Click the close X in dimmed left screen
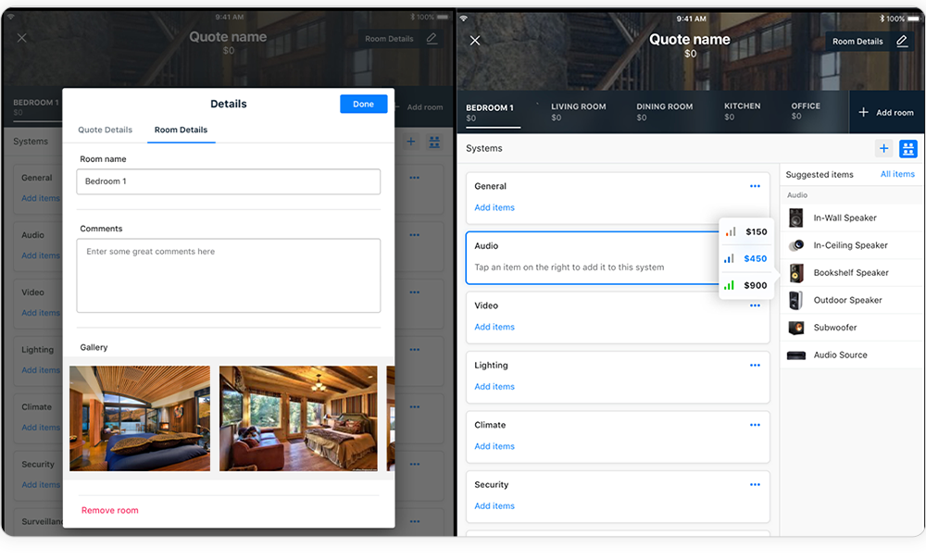Image resolution: width=926 pixels, height=560 pixels. click(22, 38)
